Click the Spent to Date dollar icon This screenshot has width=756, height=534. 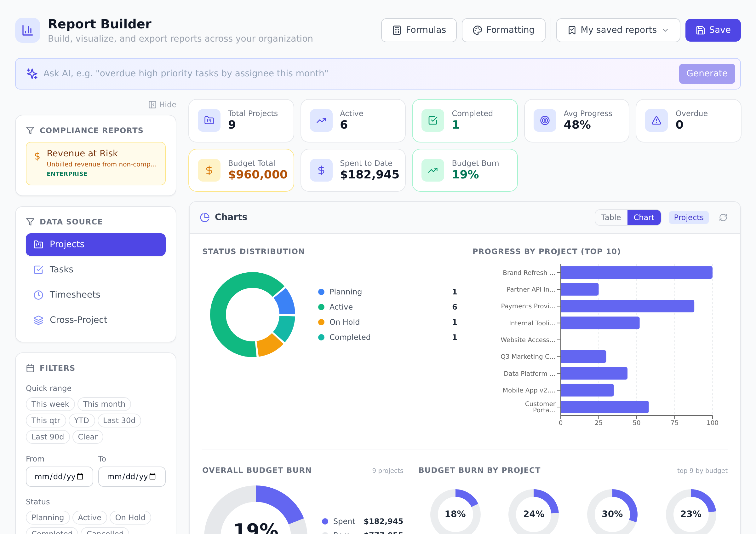321,170
